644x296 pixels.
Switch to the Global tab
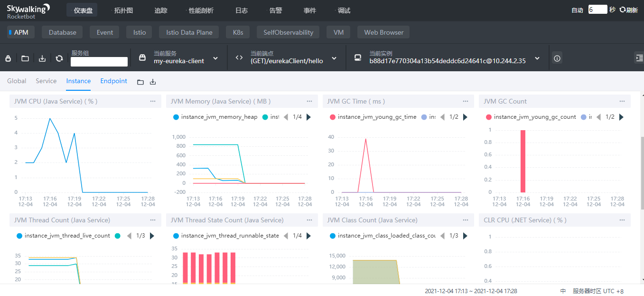pyautogui.click(x=17, y=81)
